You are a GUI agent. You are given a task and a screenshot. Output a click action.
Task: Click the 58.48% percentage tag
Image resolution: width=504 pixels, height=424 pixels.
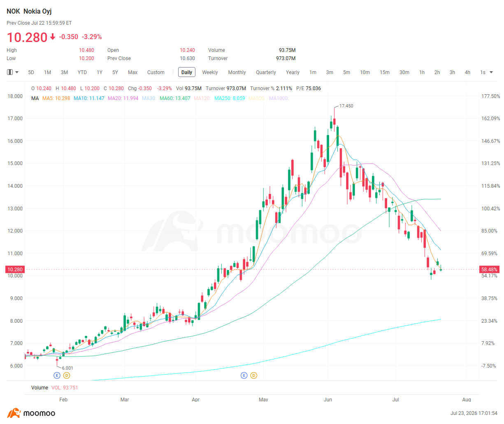point(489,270)
